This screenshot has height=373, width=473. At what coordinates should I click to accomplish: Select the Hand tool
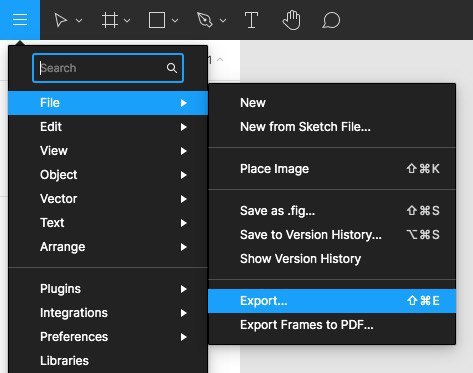pos(292,20)
